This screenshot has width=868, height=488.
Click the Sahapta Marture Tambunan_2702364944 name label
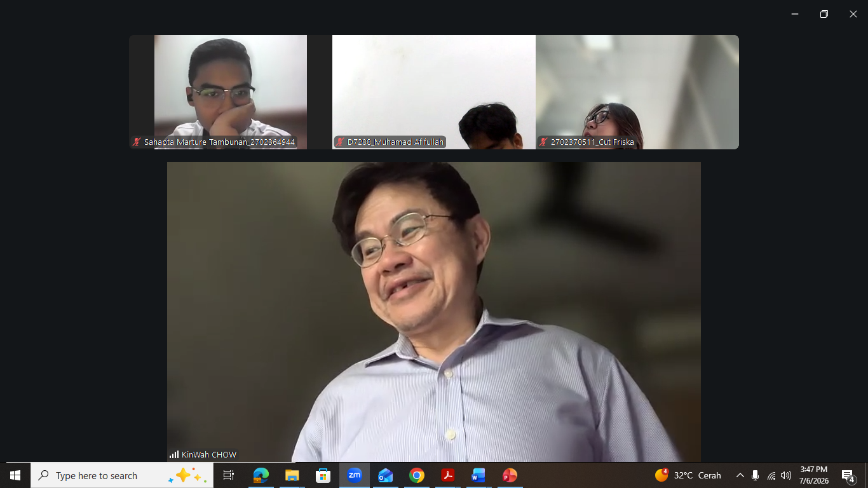(x=219, y=142)
